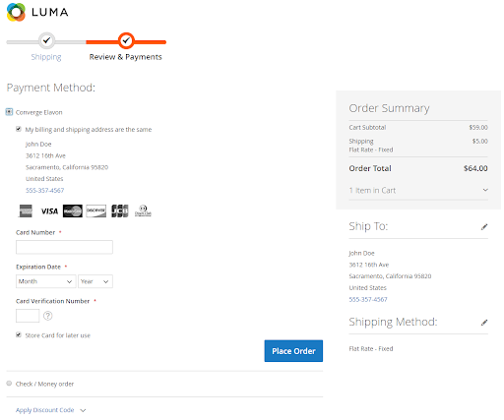Viewport: 504px width, 420px height.
Task: Click the Review & Payments step circle
Action: click(126, 40)
